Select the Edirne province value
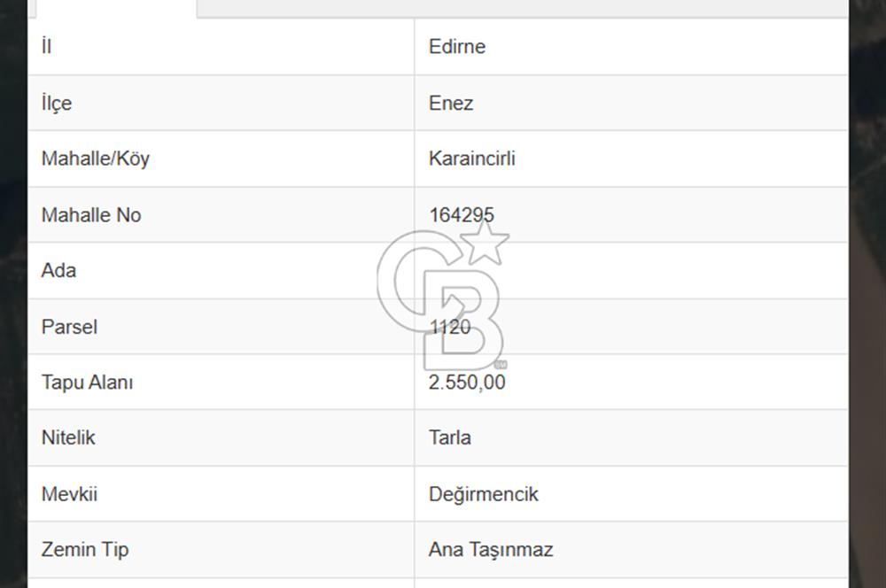Screen dimensions: 886x588 (x=456, y=47)
